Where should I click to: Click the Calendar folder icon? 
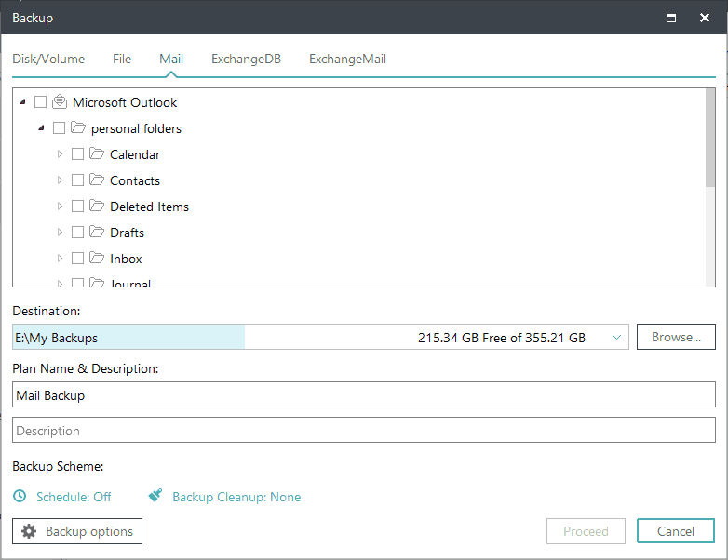click(97, 154)
